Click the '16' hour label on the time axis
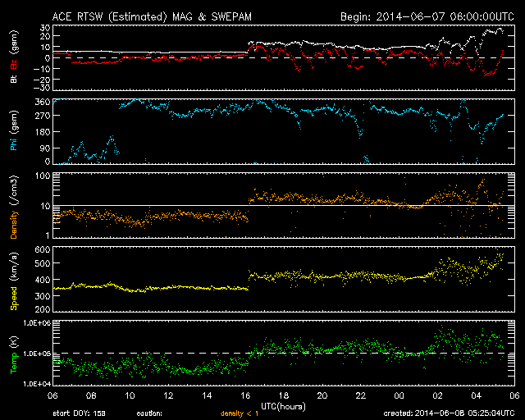The image size is (525, 420). (245, 396)
